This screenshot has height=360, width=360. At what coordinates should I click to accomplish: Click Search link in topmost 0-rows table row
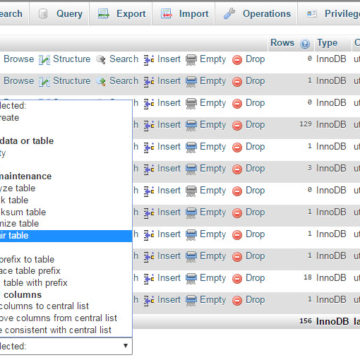124,59
